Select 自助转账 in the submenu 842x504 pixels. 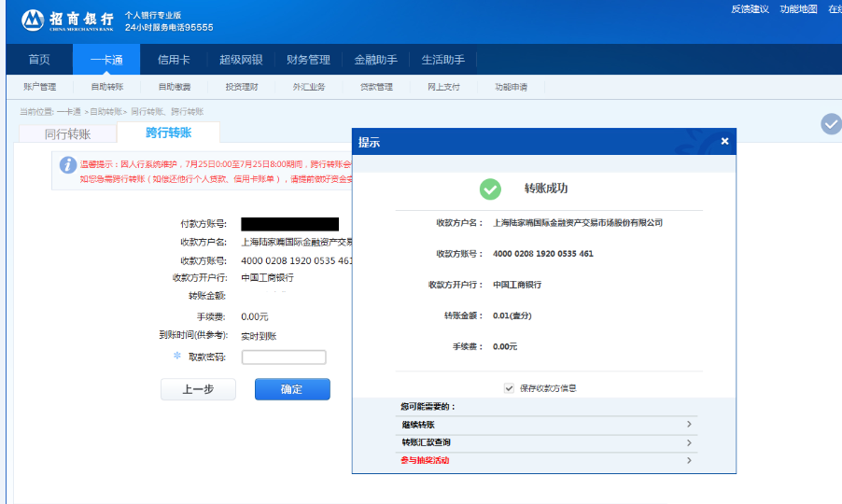[106, 87]
